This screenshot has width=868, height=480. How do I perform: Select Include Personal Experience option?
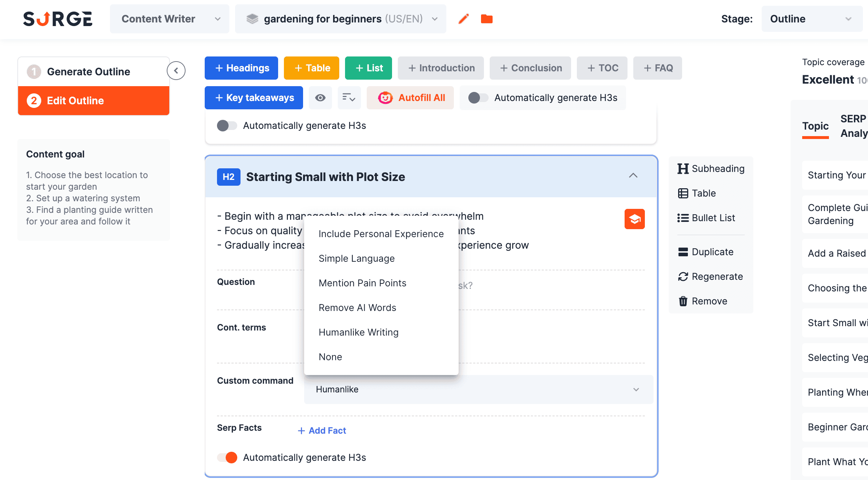pos(381,234)
